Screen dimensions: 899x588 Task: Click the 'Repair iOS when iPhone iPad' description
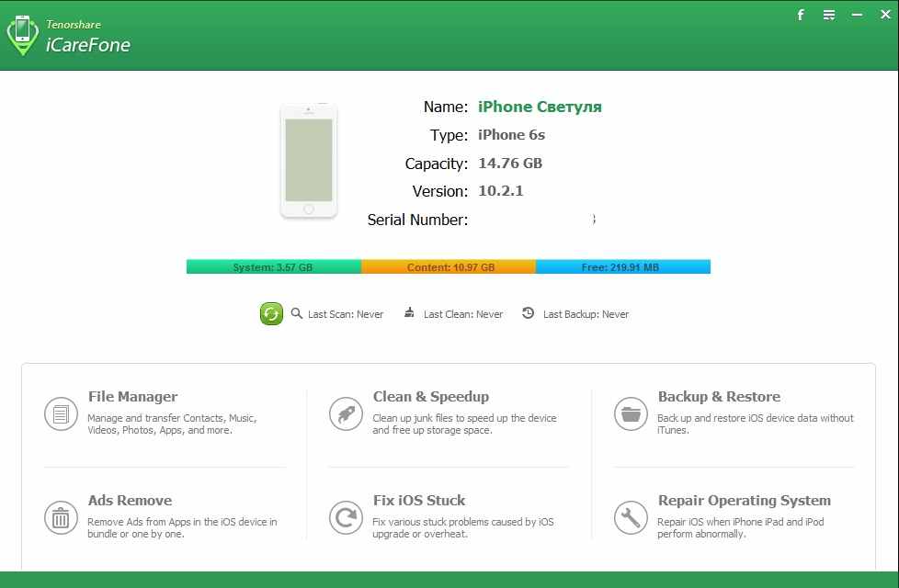point(740,528)
